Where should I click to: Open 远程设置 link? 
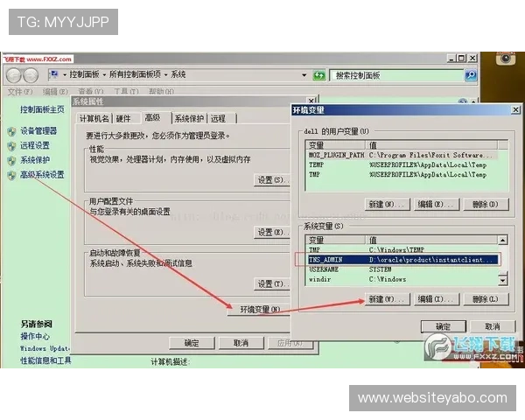(x=35, y=146)
